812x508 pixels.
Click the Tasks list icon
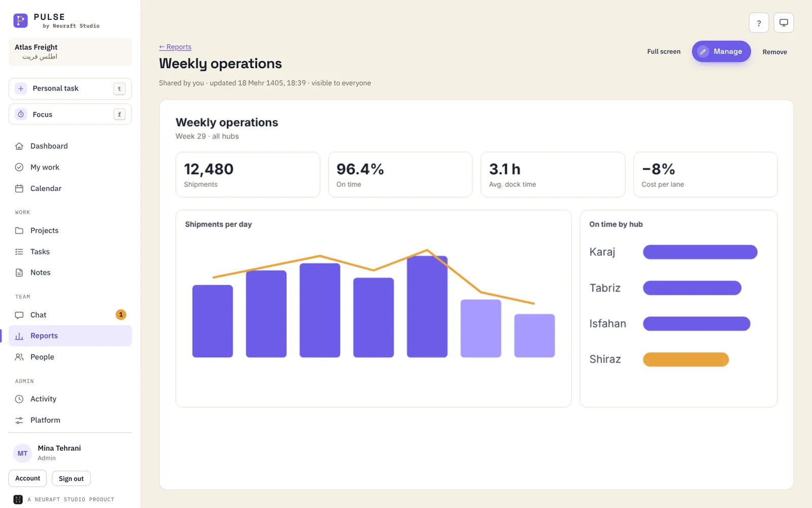[19, 252]
